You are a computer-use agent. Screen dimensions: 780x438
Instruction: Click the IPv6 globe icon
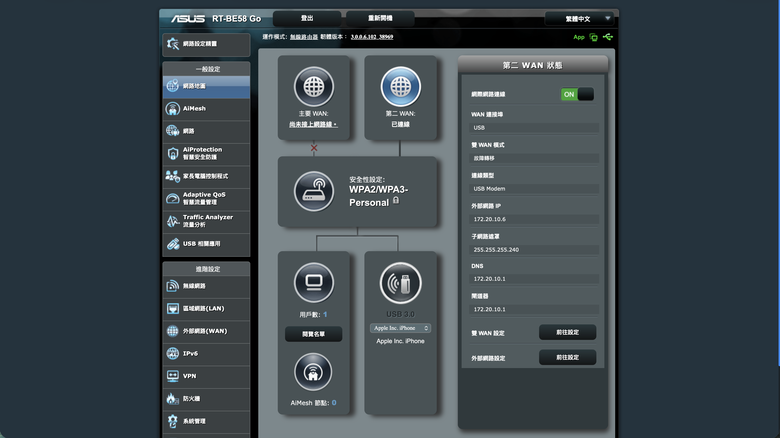(x=173, y=353)
